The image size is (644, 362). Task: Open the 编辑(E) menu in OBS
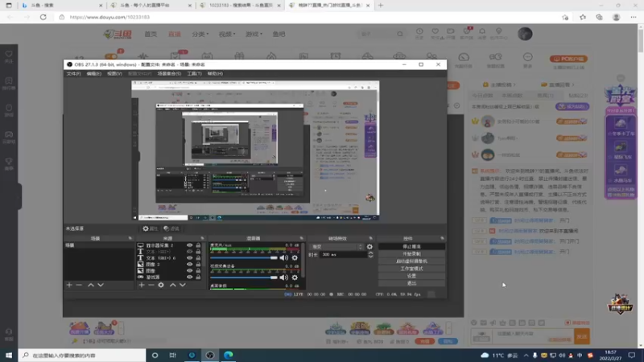coord(93,73)
